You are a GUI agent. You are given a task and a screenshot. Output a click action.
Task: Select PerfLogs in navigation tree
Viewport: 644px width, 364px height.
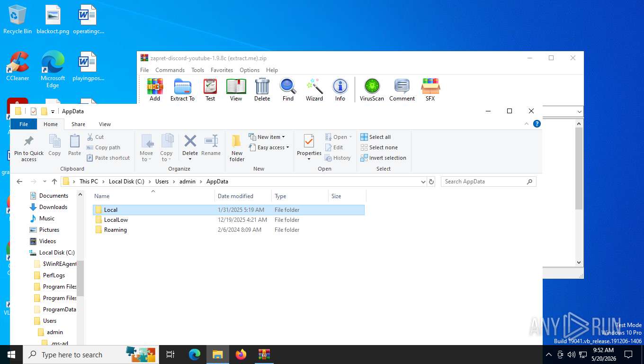click(x=54, y=275)
